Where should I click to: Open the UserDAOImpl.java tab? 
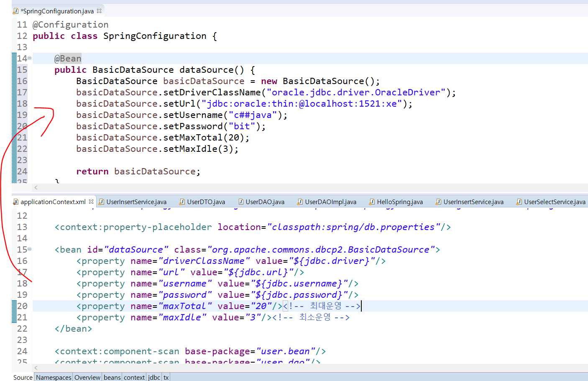click(x=330, y=202)
